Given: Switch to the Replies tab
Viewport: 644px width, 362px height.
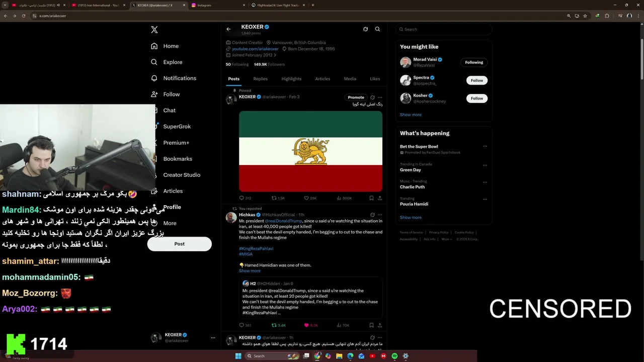Looking at the screenshot, I should pyautogui.click(x=261, y=79).
